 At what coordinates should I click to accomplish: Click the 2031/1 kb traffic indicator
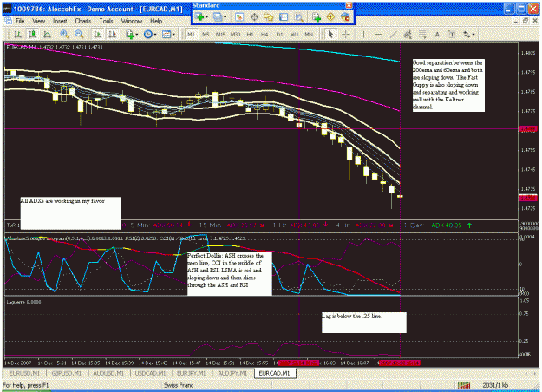pyautogui.click(x=495, y=385)
